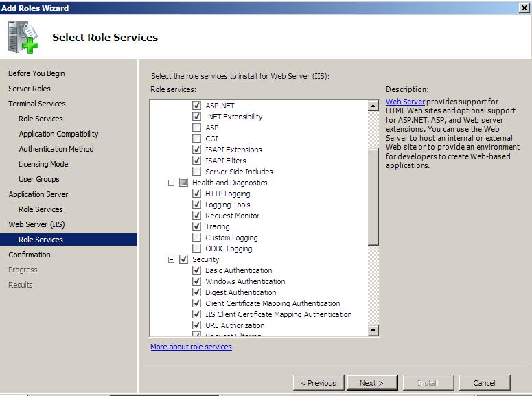This screenshot has height=396, width=532.
Task: Uncheck the Tracing checkbox
Action: (x=197, y=226)
